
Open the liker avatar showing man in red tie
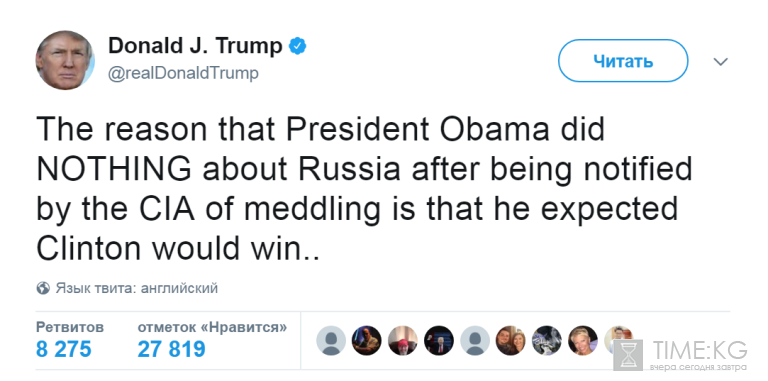pos(439,340)
